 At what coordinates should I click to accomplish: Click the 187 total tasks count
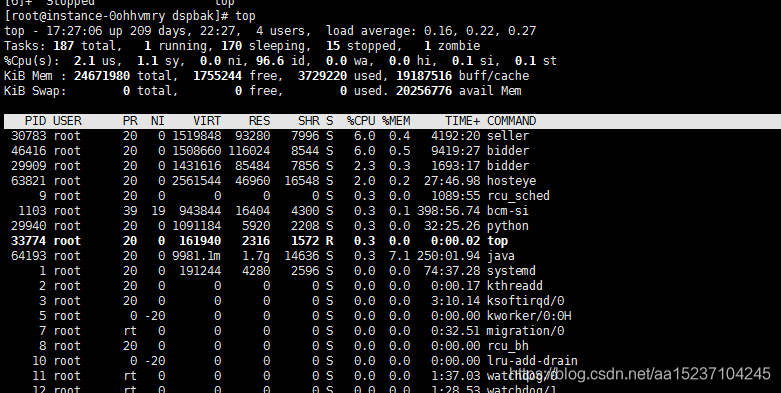click(63, 46)
